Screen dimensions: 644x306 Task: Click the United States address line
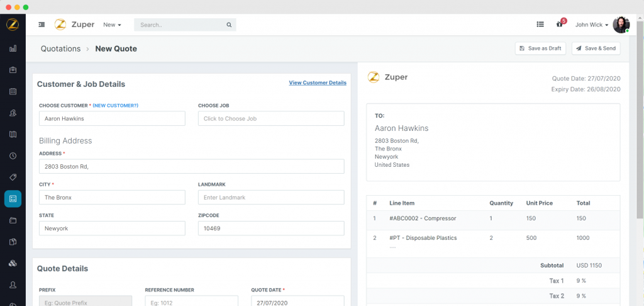[392, 165]
